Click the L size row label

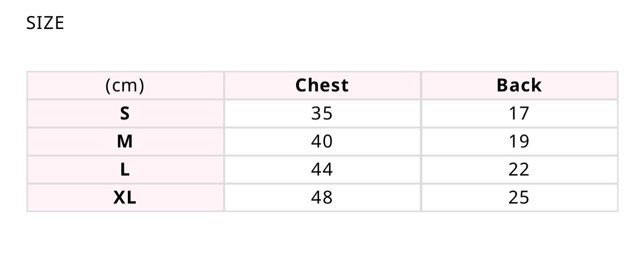pos(125,170)
